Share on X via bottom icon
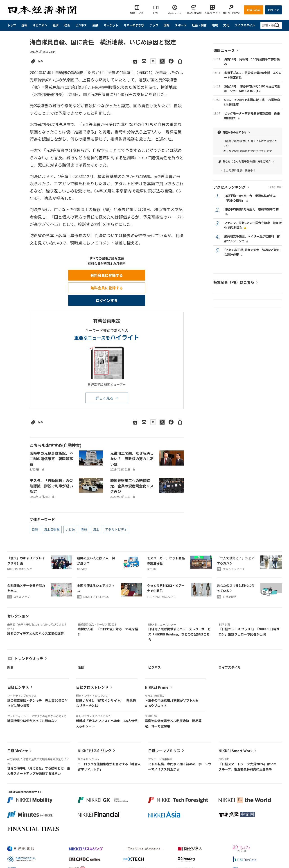The height and width of the screenshot is (868, 289). 162,422
